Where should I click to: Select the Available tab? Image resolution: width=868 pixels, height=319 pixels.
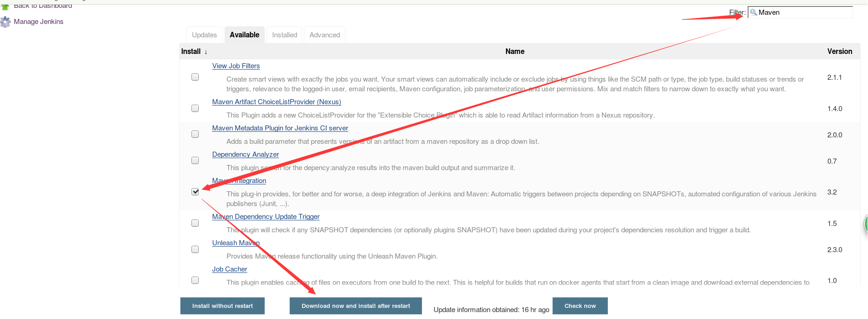pyautogui.click(x=244, y=35)
